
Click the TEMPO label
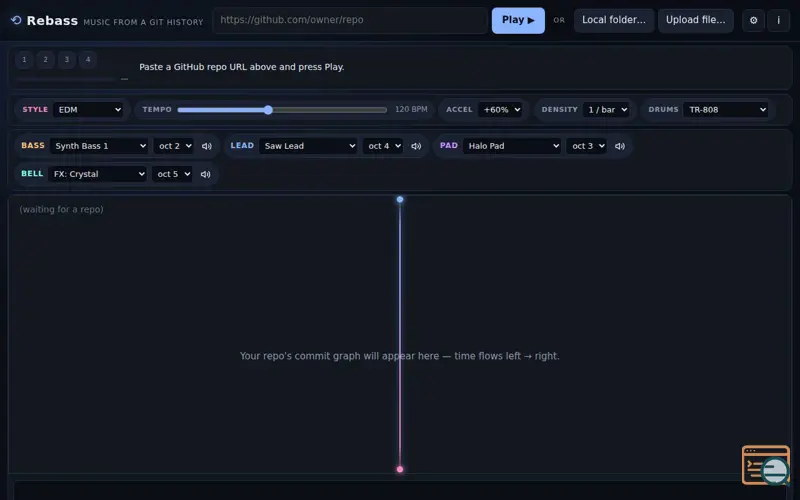157,110
